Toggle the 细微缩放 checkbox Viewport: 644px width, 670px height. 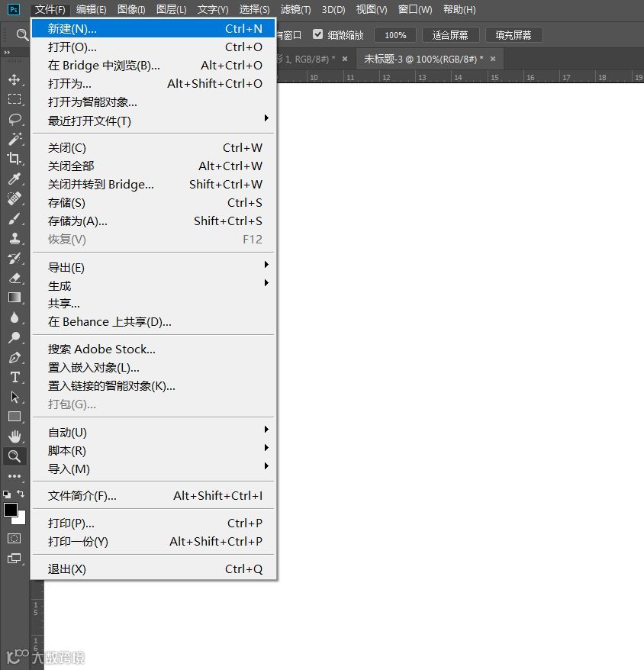[x=317, y=34]
